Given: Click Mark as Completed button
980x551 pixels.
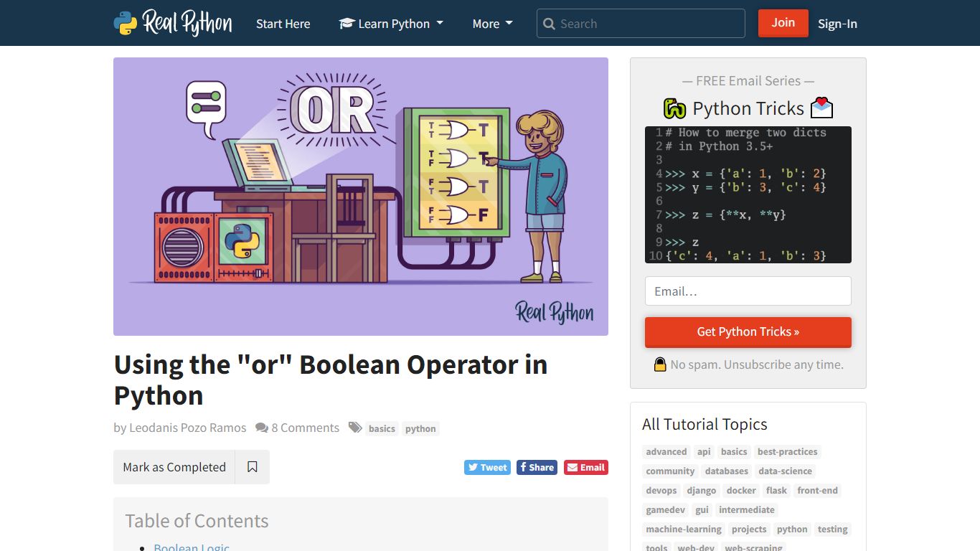Looking at the screenshot, I should (174, 467).
